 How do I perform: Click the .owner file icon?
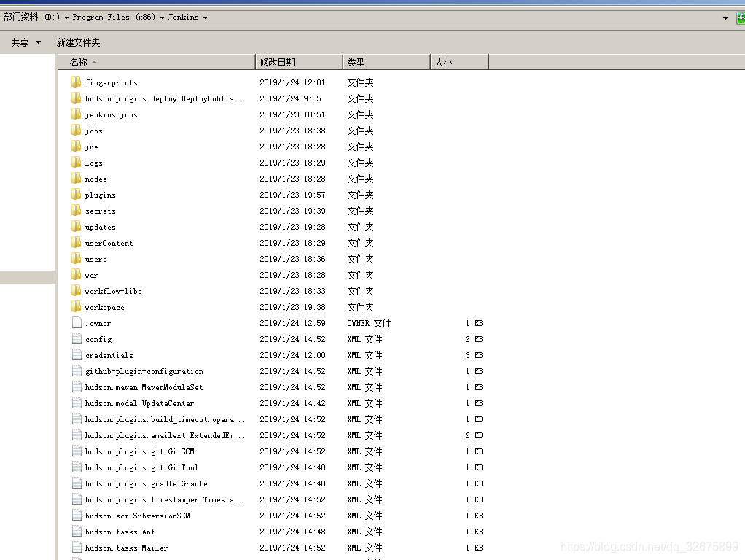click(77, 323)
